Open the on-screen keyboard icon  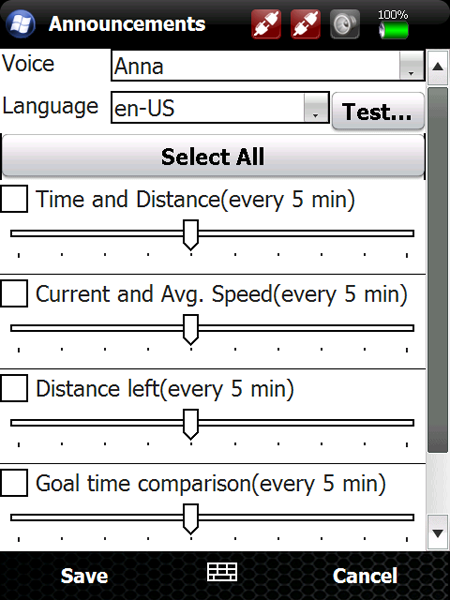point(222,572)
